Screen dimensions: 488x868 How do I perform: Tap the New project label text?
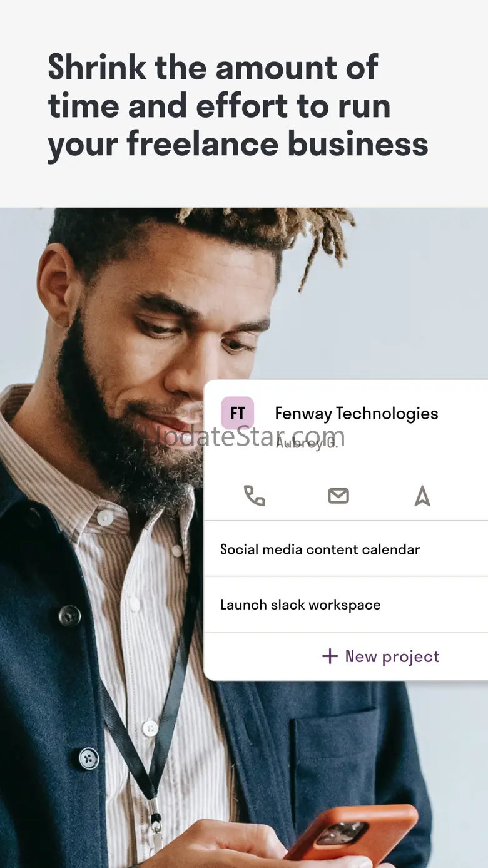tap(392, 656)
